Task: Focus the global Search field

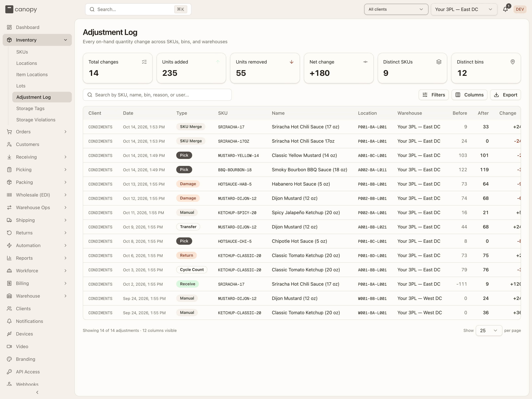Action: coord(138,9)
